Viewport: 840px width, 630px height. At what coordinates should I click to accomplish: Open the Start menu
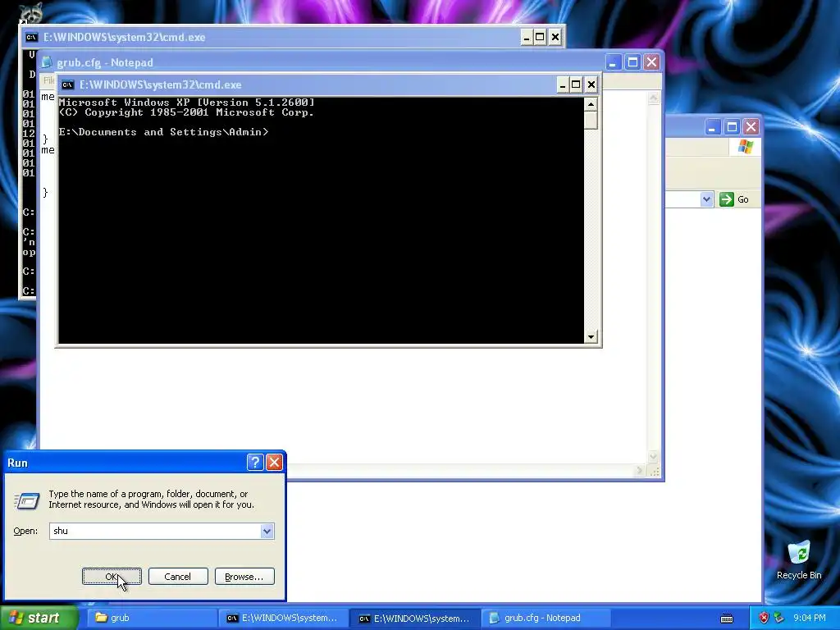click(x=39, y=618)
